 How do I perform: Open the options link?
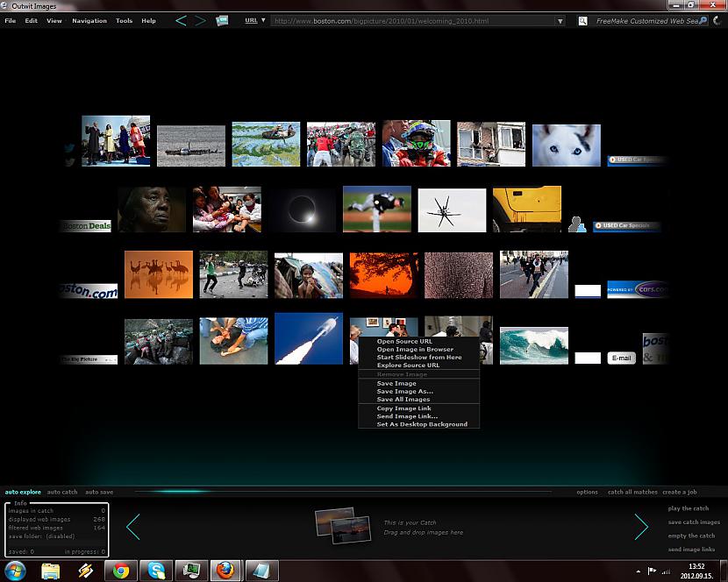click(x=587, y=492)
